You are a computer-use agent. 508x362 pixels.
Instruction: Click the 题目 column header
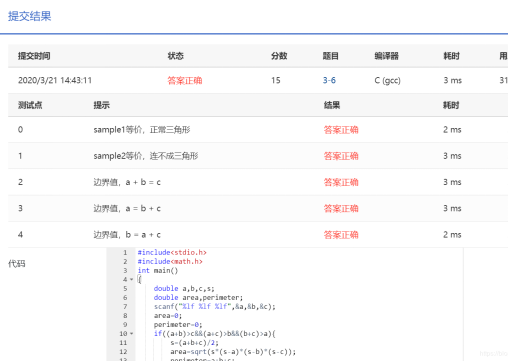[x=331, y=56]
